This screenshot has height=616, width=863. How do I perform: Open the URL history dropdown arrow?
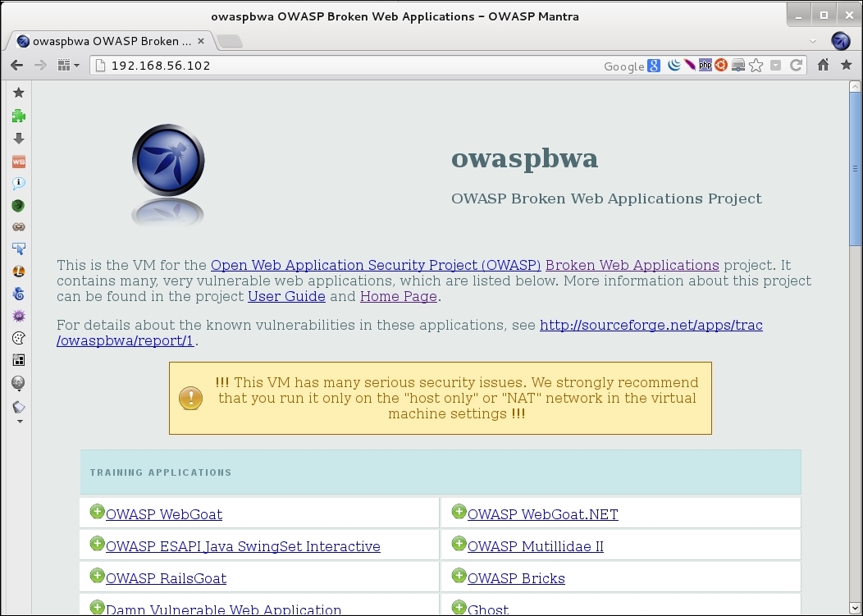click(775, 66)
